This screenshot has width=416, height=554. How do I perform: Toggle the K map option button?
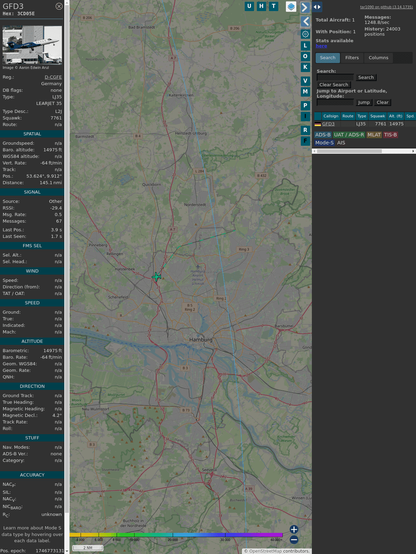coord(305,67)
